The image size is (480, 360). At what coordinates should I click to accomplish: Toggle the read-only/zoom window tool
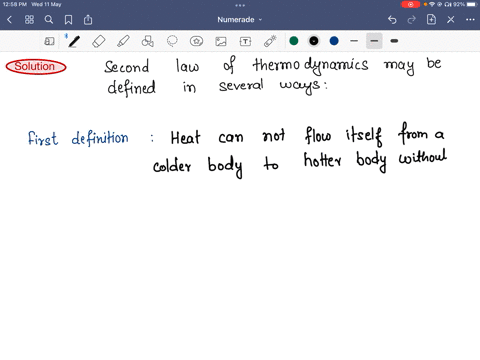coord(49,41)
